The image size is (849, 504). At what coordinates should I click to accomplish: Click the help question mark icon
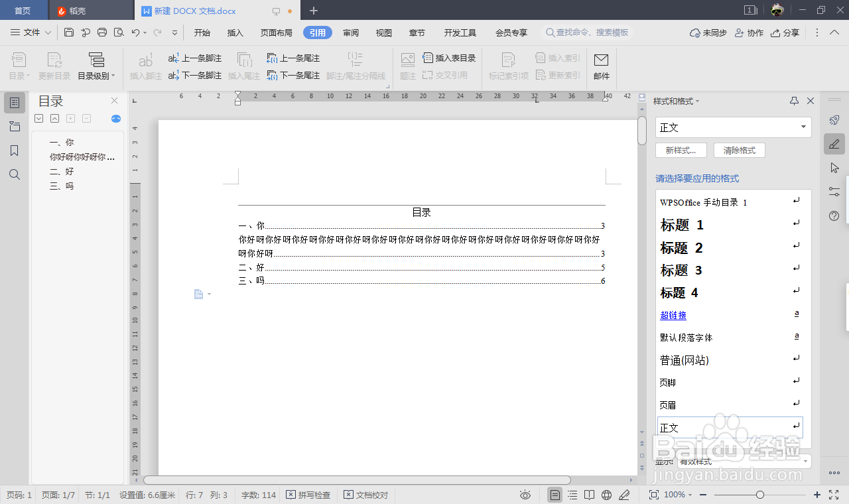click(x=834, y=216)
